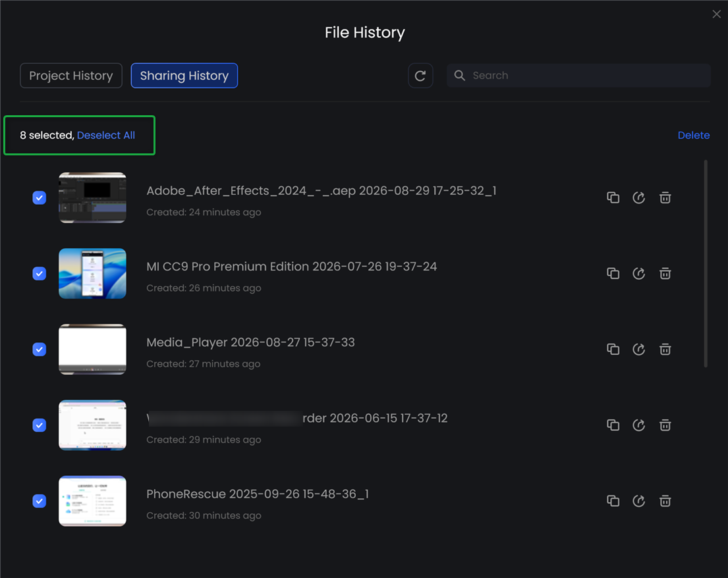Trash the 2026-06-15 17-37-12 entry

click(665, 425)
